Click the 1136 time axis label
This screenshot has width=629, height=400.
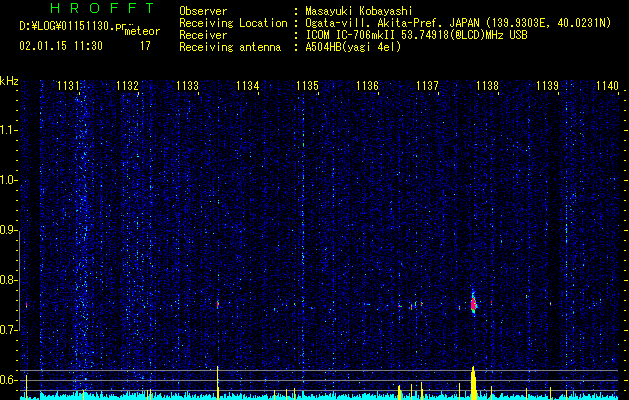[367, 85]
